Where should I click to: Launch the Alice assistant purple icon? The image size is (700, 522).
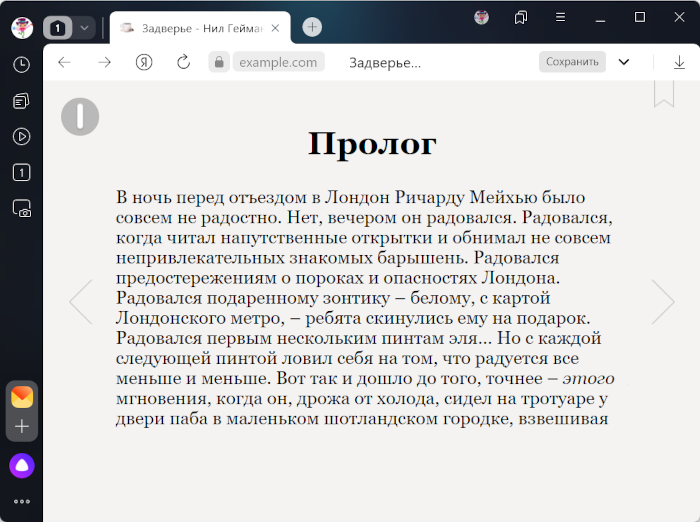(x=22, y=466)
